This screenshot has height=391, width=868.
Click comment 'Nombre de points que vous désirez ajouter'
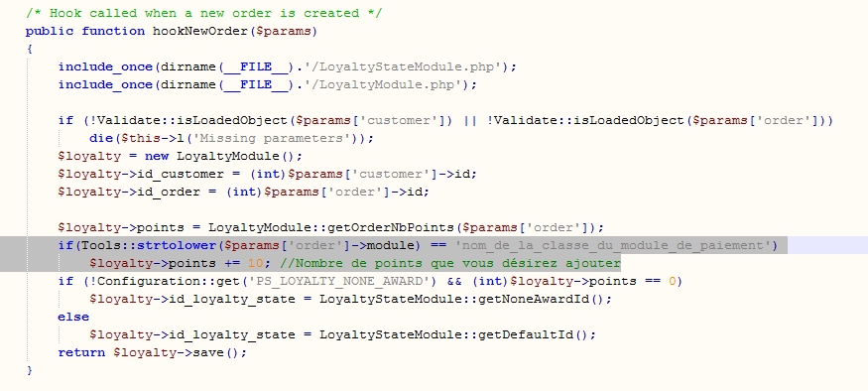point(450,263)
